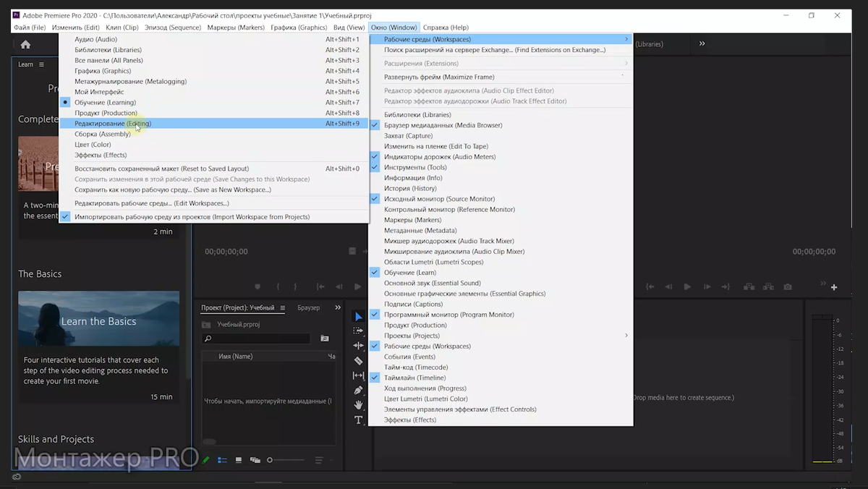The image size is (868, 489).
Task: Select the Pen tool
Action: click(359, 390)
